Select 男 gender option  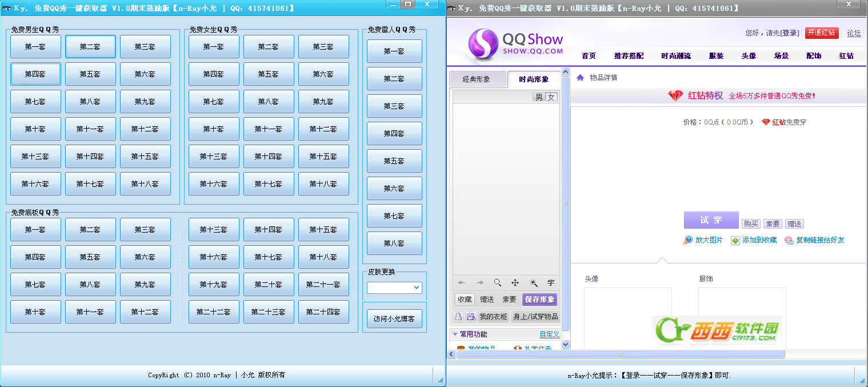[x=539, y=97]
